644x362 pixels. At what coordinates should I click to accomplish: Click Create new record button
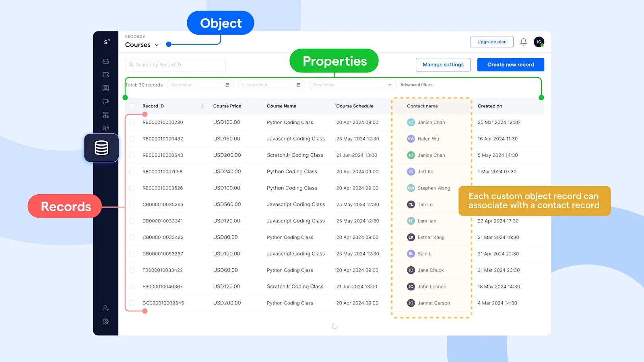click(511, 65)
